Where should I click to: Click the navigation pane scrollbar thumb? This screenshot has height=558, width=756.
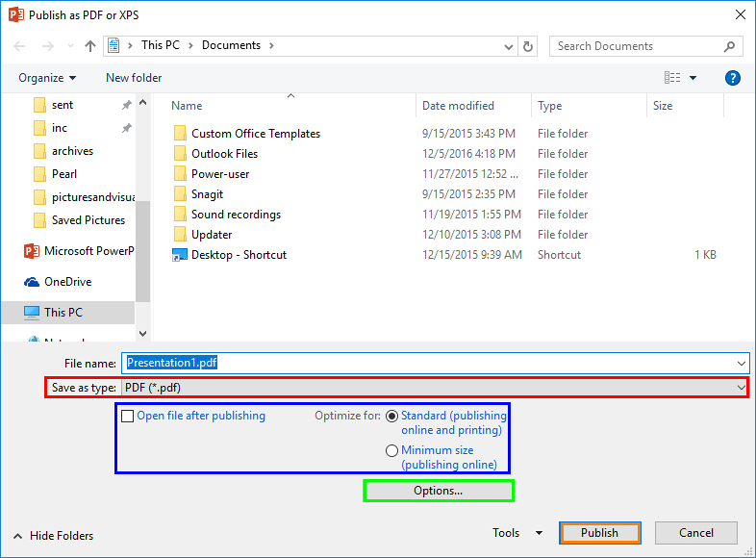tap(142, 251)
